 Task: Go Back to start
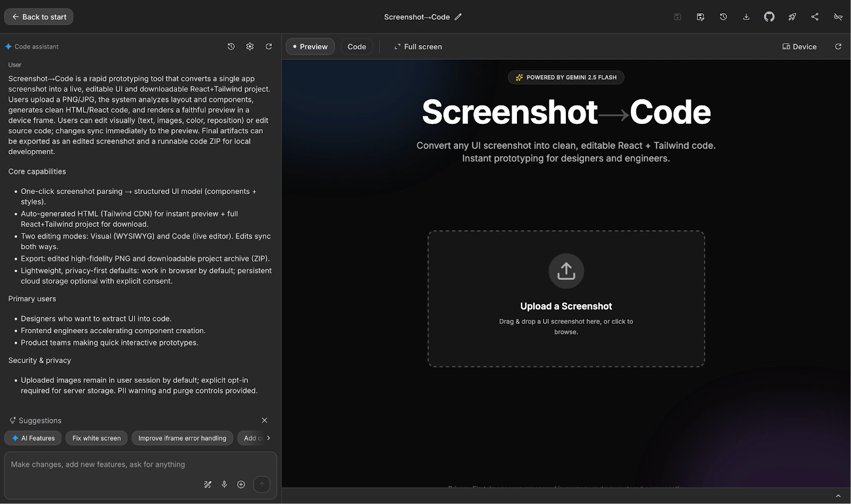38,16
